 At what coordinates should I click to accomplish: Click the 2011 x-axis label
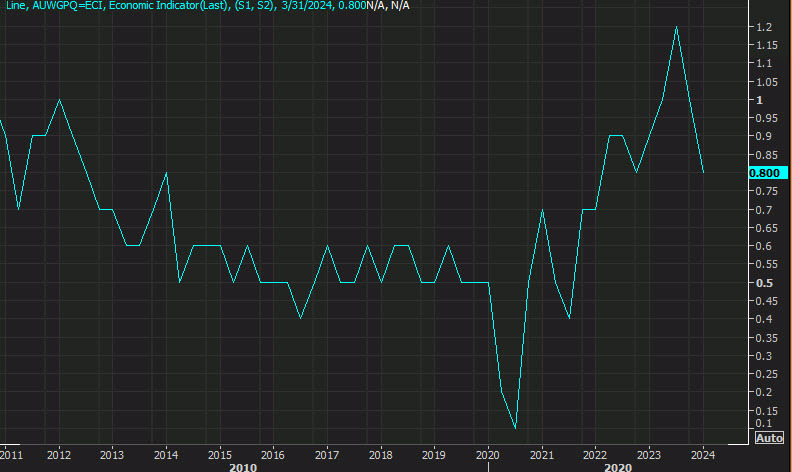click(x=11, y=455)
